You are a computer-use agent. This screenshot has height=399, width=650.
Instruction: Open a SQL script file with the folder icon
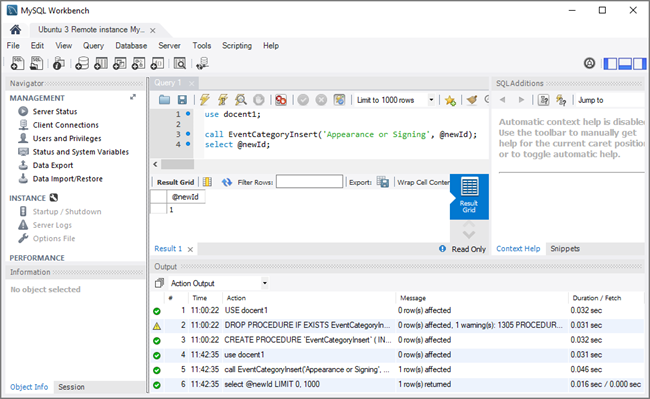[x=165, y=100]
